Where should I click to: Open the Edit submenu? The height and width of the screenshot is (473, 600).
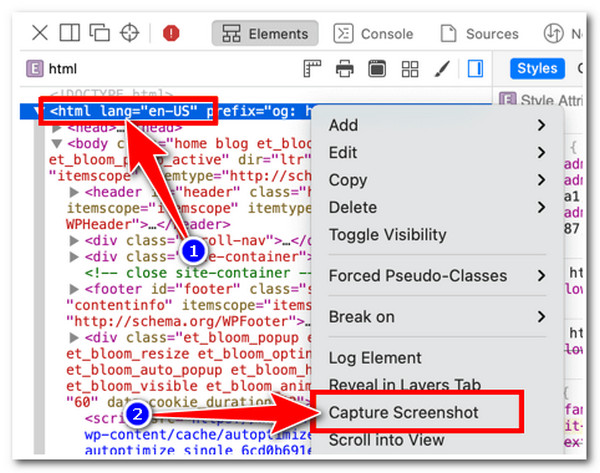437,153
